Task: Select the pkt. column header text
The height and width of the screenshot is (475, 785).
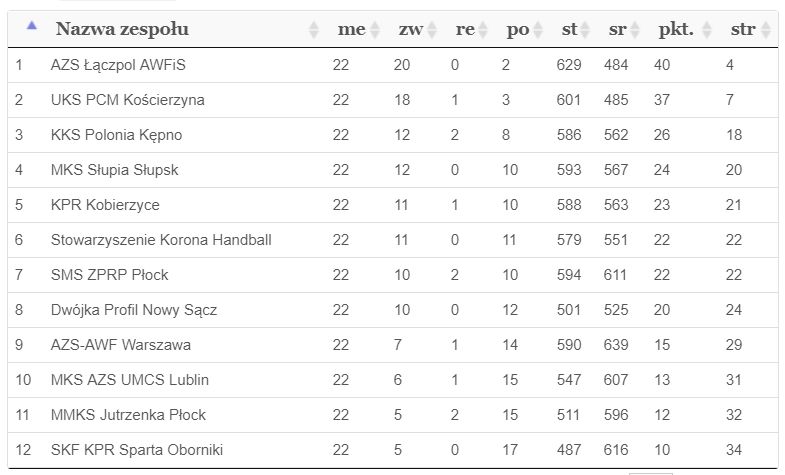Action: (676, 30)
